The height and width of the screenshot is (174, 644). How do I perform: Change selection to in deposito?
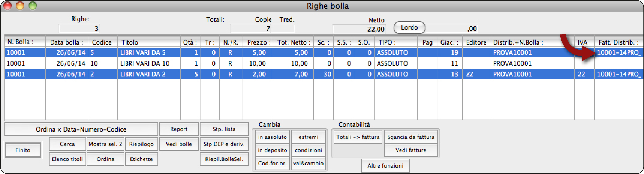[272, 150]
